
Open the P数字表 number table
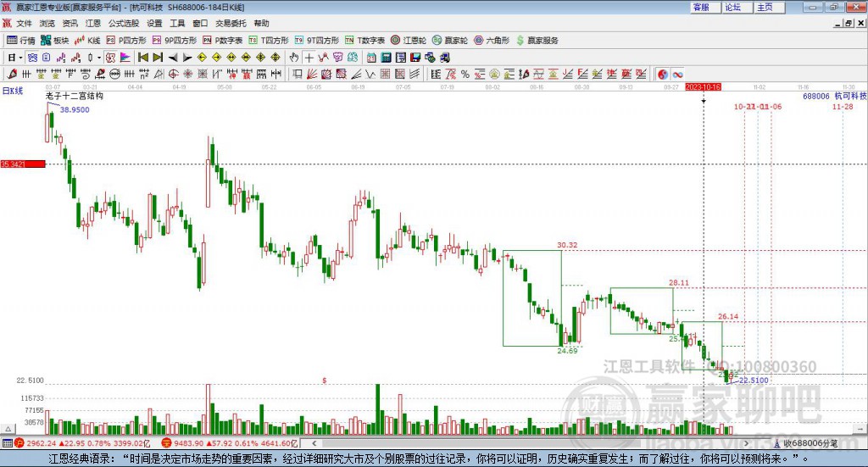tap(223, 41)
